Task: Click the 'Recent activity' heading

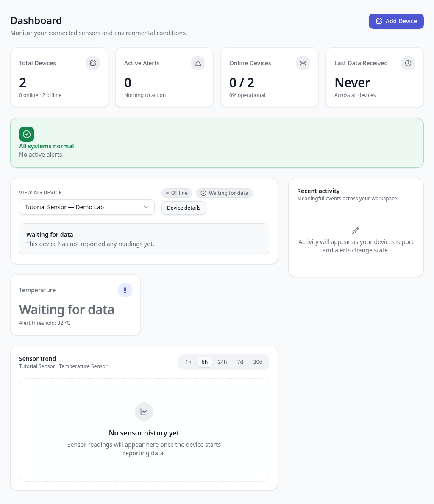Action: pos(318,191)
